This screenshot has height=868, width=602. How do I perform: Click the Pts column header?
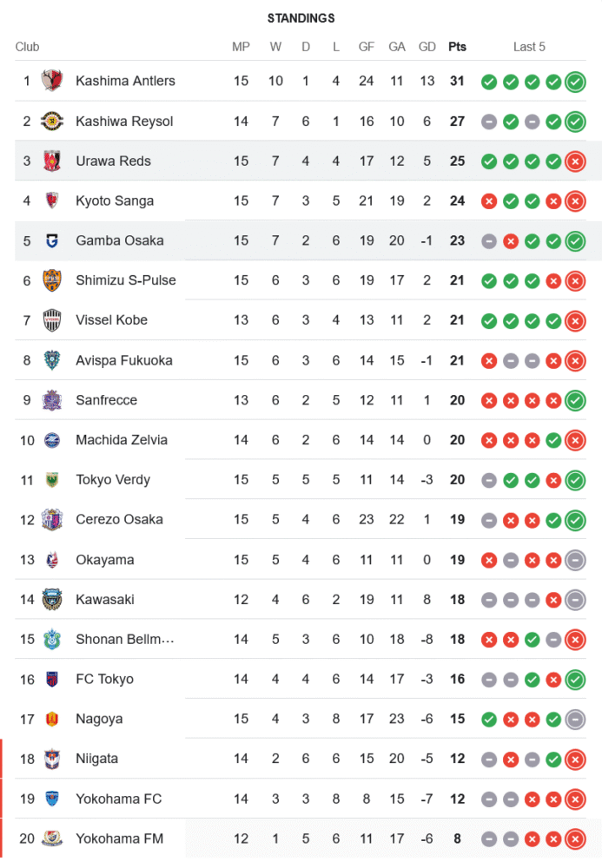pyautogui.click(x=457, y=47)
